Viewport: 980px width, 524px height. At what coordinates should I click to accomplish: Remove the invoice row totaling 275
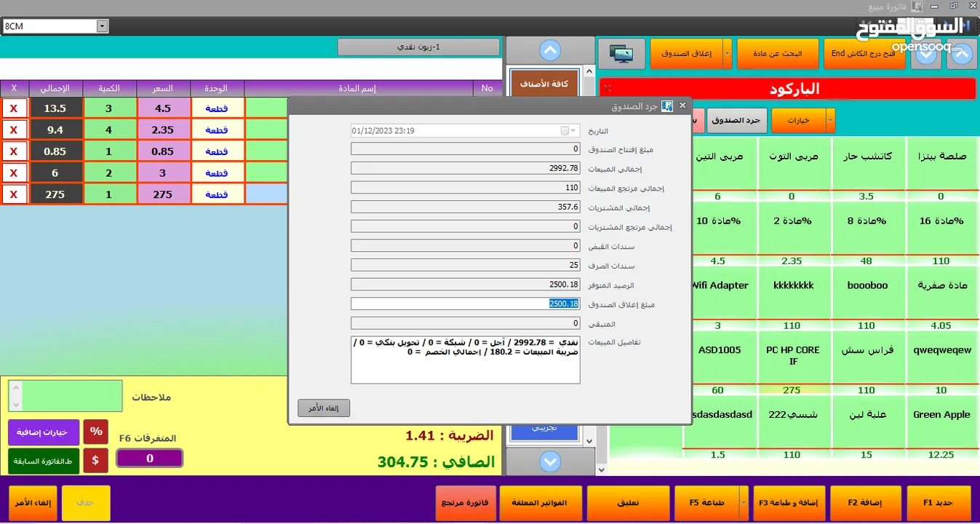coord(14,194)
